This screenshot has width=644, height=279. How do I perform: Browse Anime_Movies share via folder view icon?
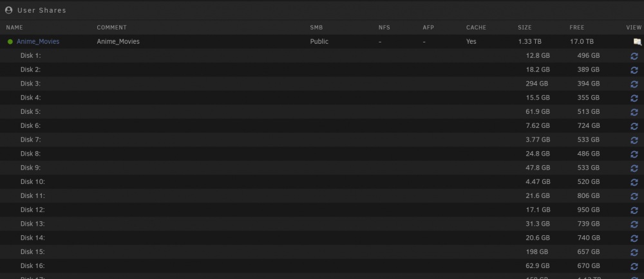pyautogui.click(x=637, y=41)
